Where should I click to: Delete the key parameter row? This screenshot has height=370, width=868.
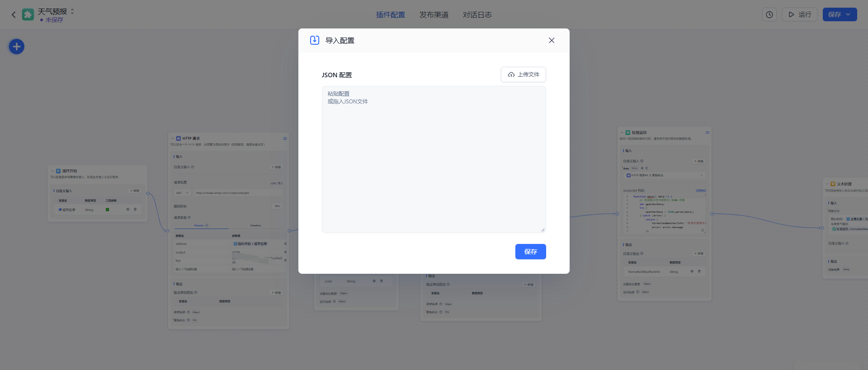coord(285,260)
